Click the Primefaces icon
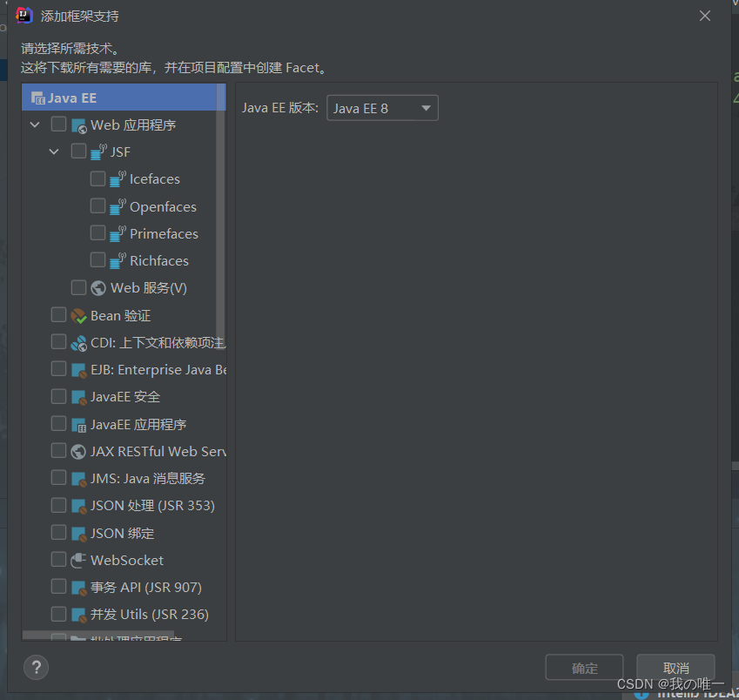Screen dimensions: 739x700 click(118, 234)
